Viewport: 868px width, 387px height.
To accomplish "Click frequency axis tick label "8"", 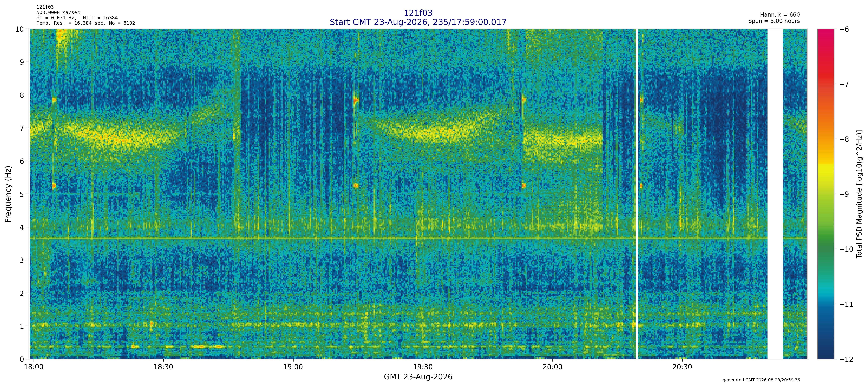I will coord(22,95).
